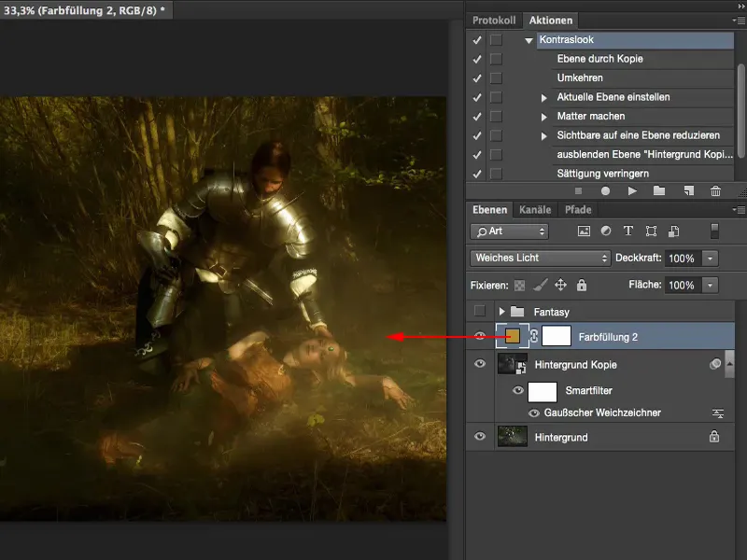Select Farbfüllung 2 layer mask thumbnail
Viewport: 747px width, 560px height.
(x=557, y=336)
